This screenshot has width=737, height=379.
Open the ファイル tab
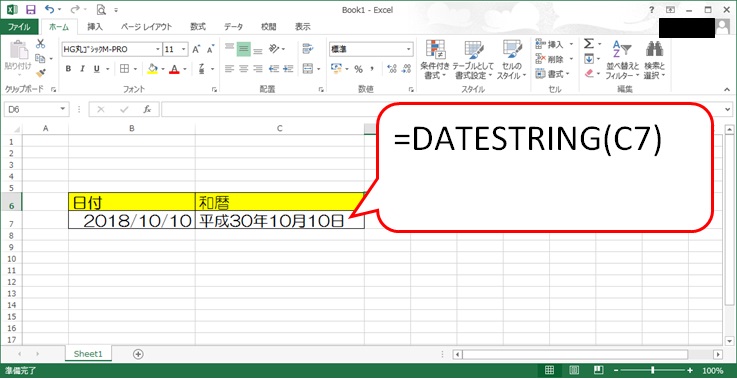point(19,27)
